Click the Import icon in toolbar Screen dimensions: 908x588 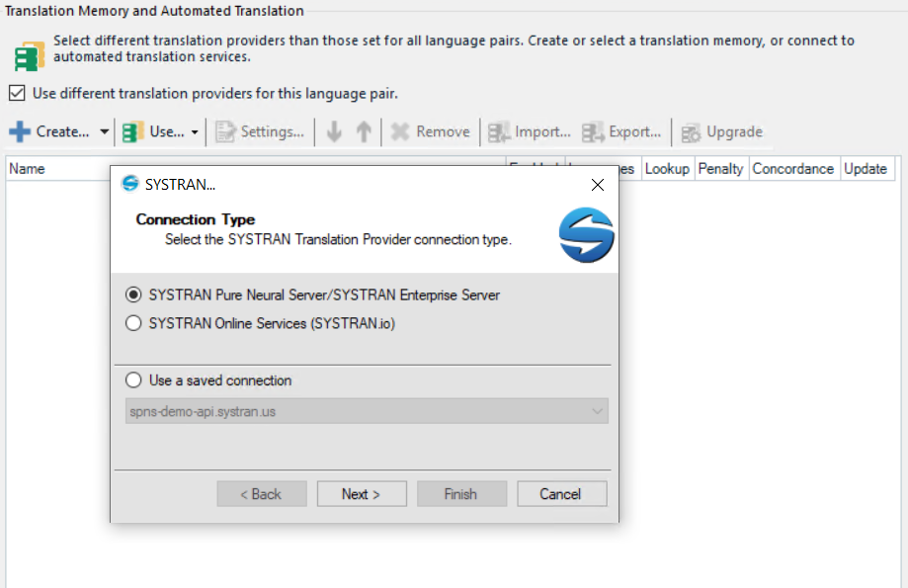[499, 131]
